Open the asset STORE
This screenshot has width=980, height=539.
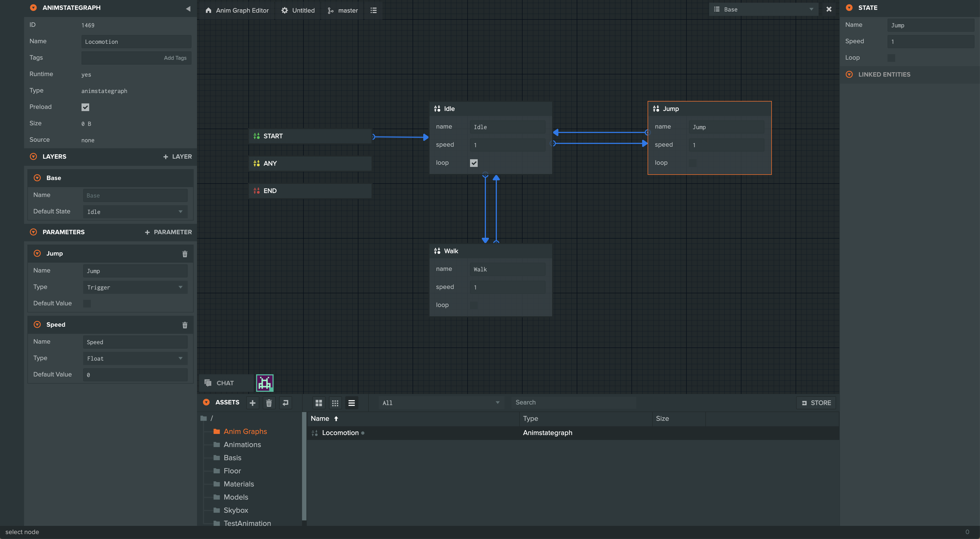816,402
